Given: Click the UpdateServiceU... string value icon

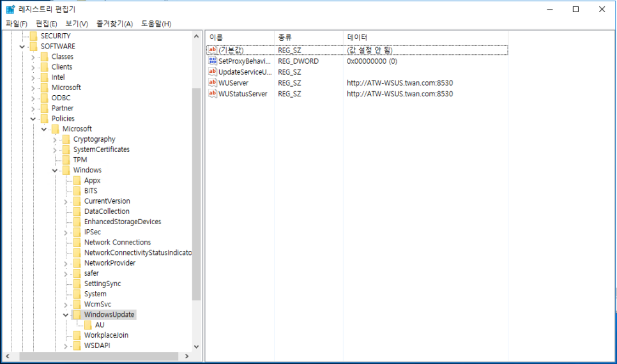Looking at the screenshot, I should pyautogui.click(x=213, y=72).
